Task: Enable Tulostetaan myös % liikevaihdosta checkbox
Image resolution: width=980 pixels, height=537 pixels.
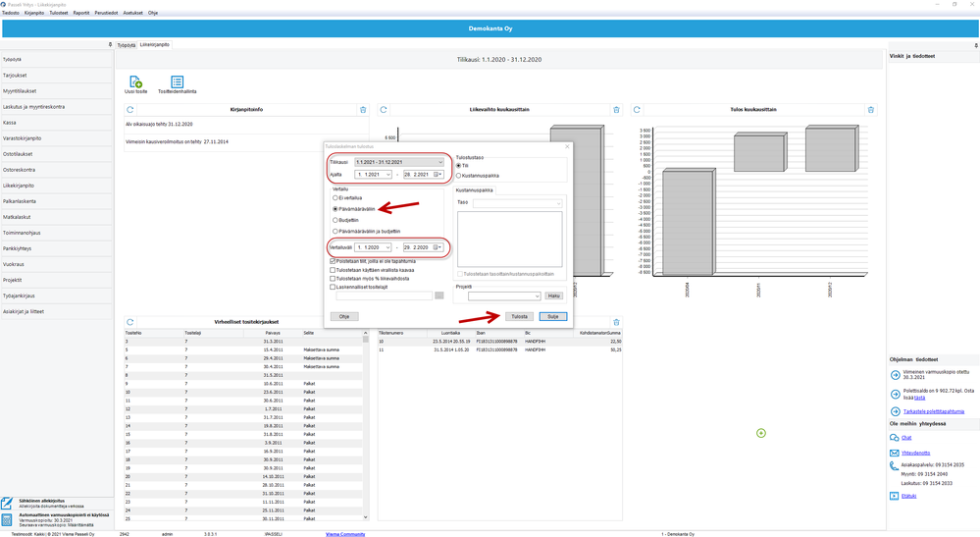Action: [x=334, y=279]
